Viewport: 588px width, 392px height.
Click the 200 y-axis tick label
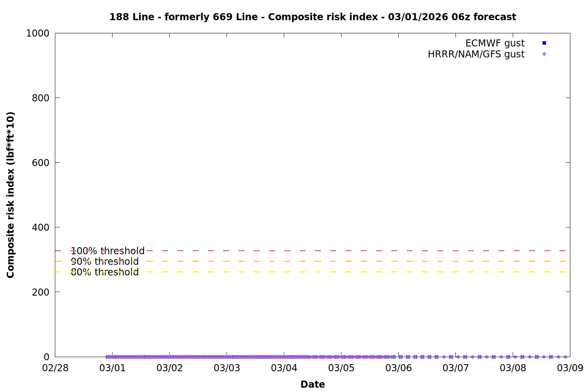[x=40, y=292]
